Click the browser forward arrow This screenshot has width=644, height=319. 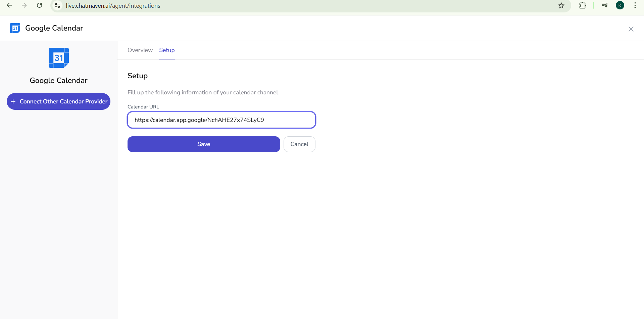click(24, 5)
